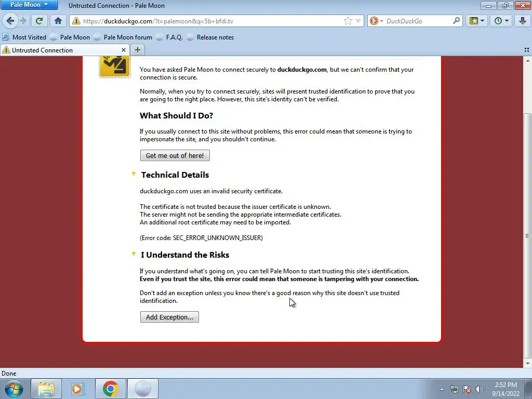Open a new tab with plus button
This screenshot has width=532, height=399.
pyautogui.click(x=137, y=50)
